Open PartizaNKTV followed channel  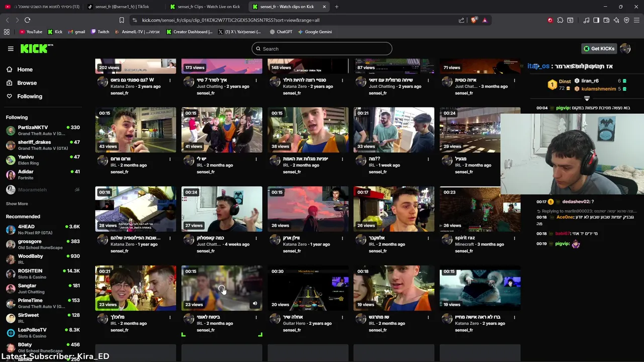(x=43, y=130)
